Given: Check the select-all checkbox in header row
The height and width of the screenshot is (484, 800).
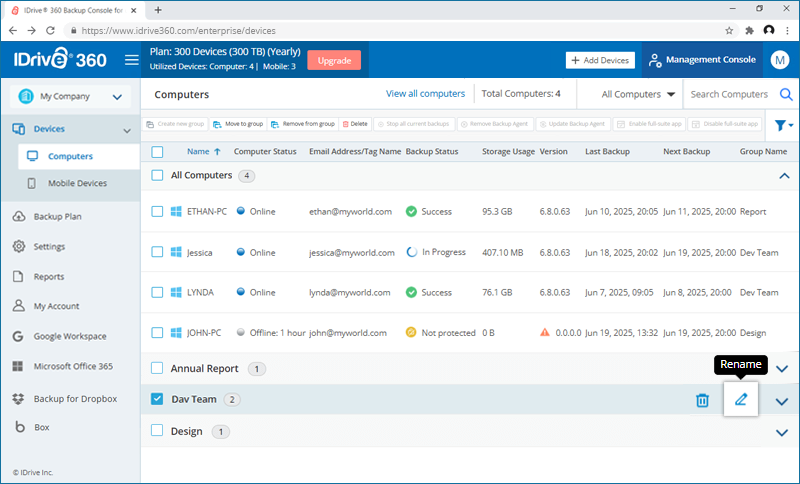Looking at the screenshot, I should pos(157,152).
